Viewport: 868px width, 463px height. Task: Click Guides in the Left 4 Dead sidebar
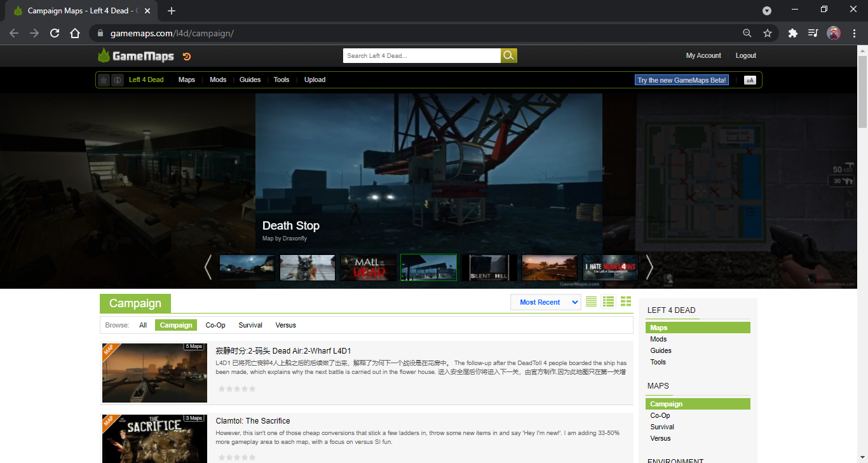(661, 350)
